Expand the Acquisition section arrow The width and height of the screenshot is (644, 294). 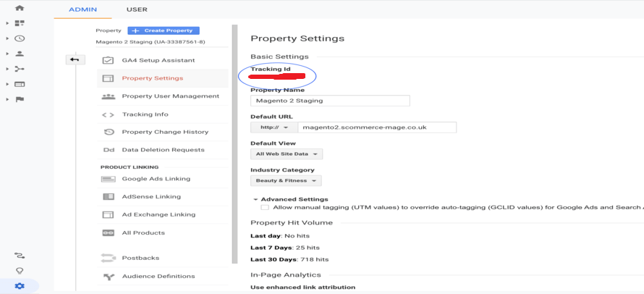pyautogui.click(x=7, y=69)
